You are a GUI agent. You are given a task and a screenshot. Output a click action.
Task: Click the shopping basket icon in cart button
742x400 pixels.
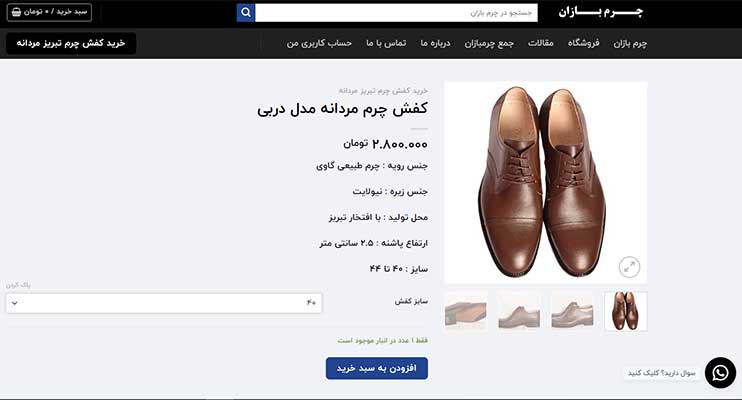coord(17,12)
